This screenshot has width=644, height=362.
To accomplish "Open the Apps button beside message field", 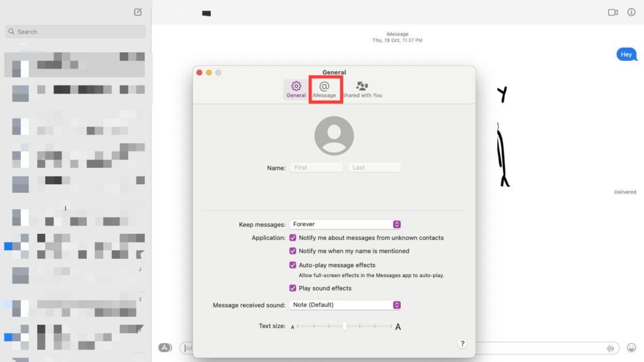I will click(165, 348).
